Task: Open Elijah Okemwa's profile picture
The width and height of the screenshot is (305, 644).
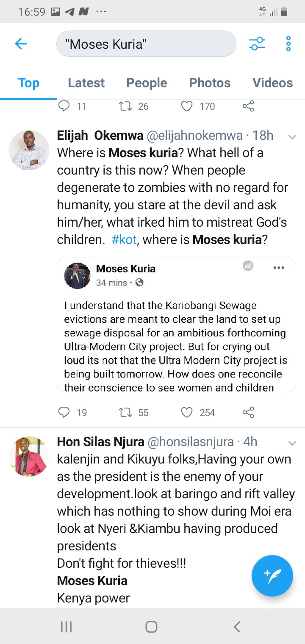Action: 29,150
